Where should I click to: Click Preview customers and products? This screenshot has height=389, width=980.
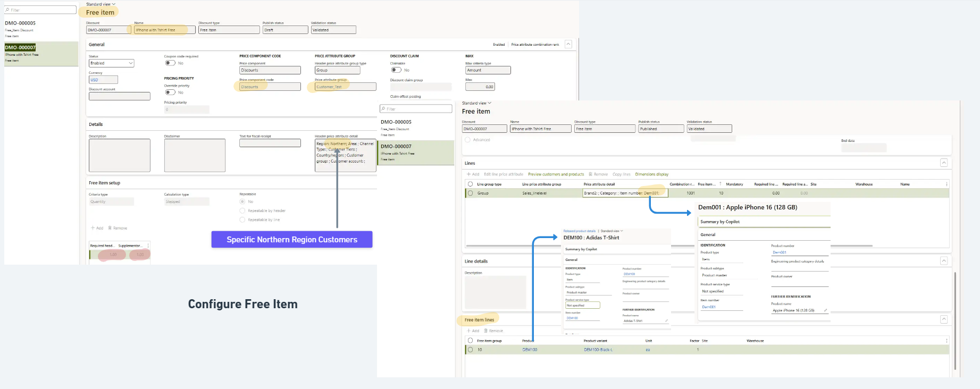(556, 174)
